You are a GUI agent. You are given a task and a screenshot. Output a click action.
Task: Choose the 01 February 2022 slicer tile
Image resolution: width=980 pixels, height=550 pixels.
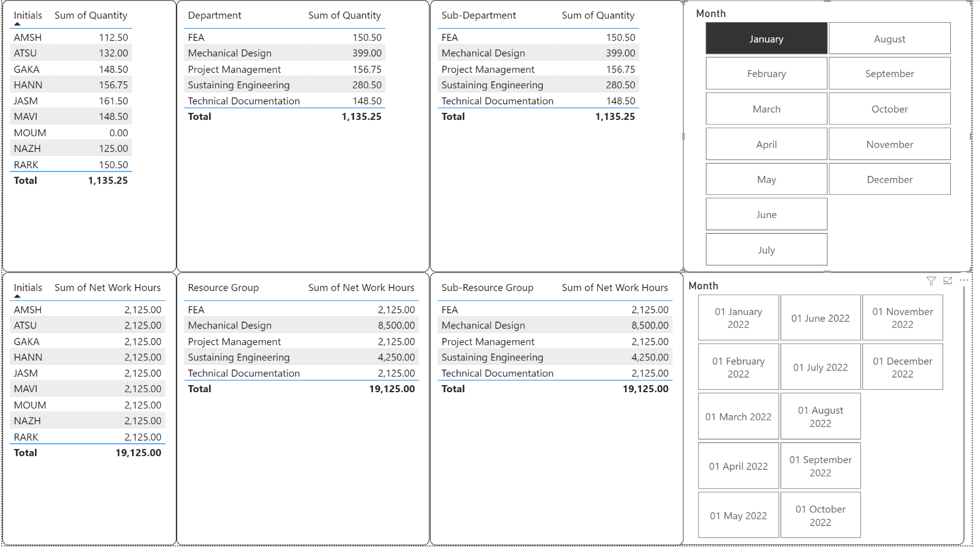738,367
